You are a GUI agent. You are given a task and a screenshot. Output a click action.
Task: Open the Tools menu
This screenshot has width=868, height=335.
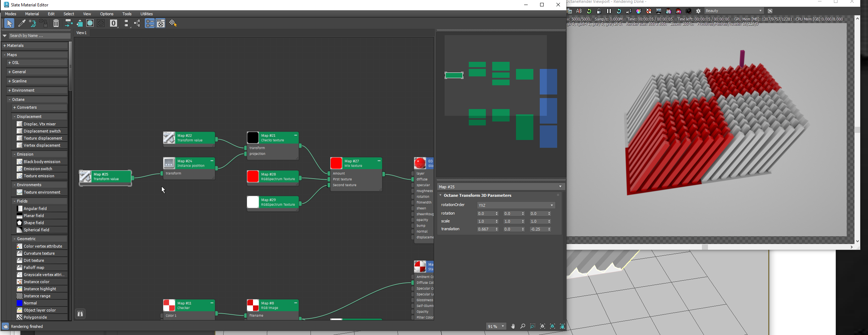[x=127, y=14]
